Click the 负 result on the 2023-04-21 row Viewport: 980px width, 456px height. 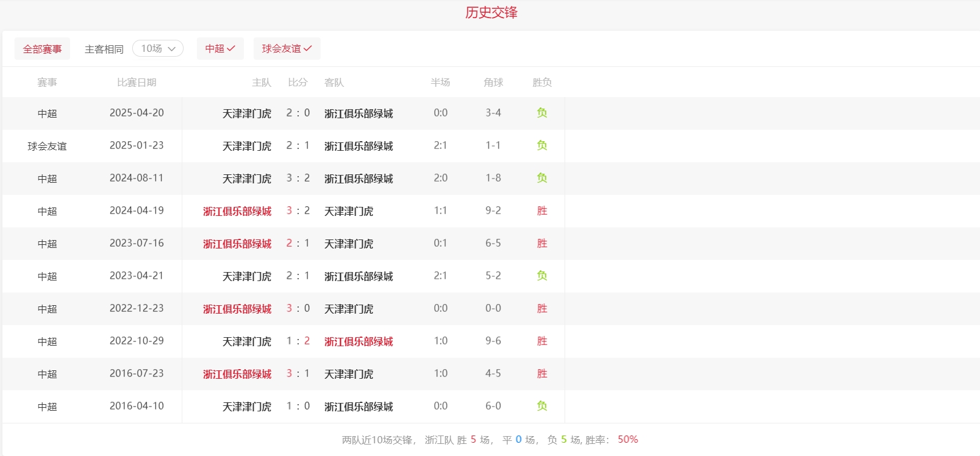click(x=542, y=276)
